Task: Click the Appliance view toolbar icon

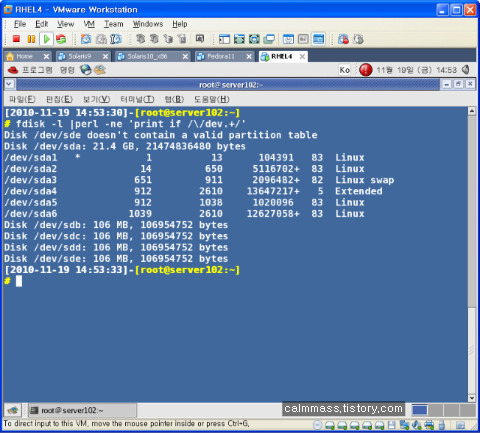Action: (303, 39)
